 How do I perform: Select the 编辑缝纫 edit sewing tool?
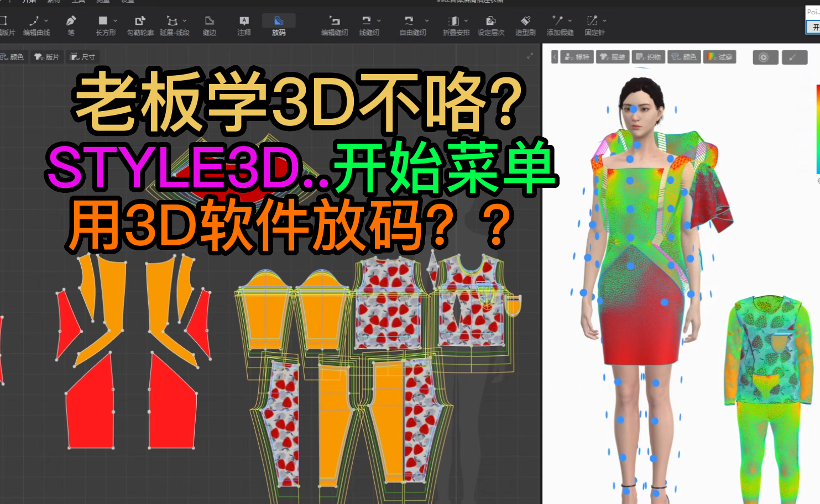[335, 26]
